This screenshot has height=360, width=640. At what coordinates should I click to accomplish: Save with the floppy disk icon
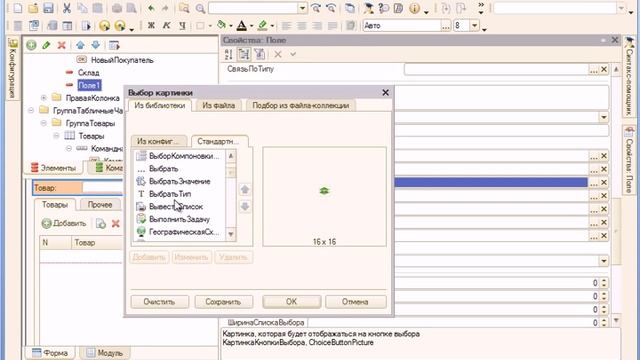pos(48,8)
